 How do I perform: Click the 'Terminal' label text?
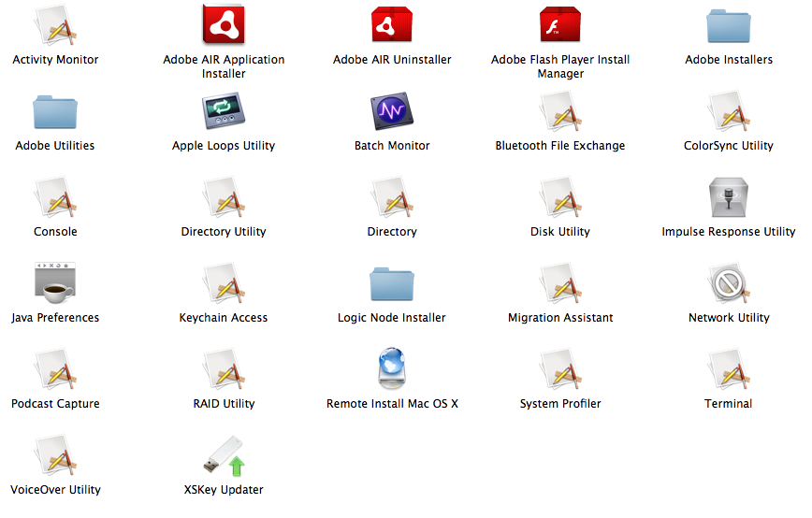point(729,403)
